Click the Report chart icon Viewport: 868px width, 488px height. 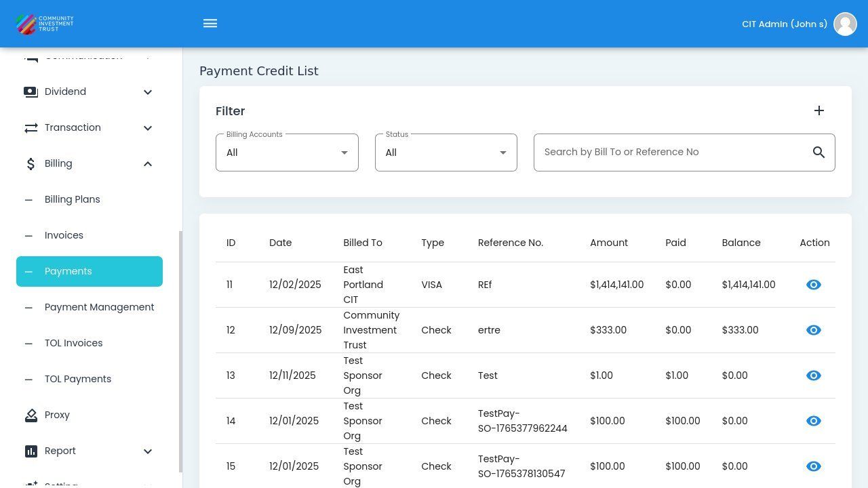(x=31, y=451)
